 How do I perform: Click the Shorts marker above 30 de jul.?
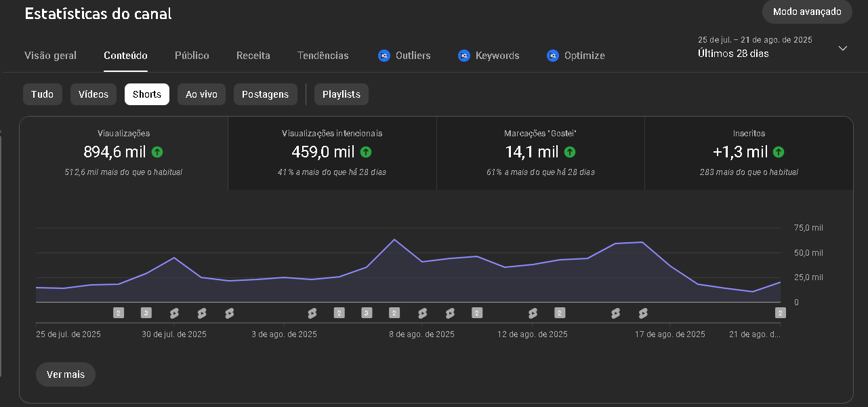[x=174, y=313]
